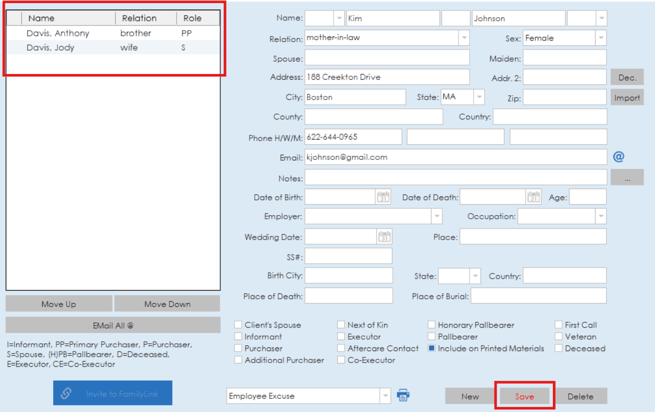Uncheck Include on Printed Materials
Viewport: 655px width, 412px height.
click(x=432, y=349)
